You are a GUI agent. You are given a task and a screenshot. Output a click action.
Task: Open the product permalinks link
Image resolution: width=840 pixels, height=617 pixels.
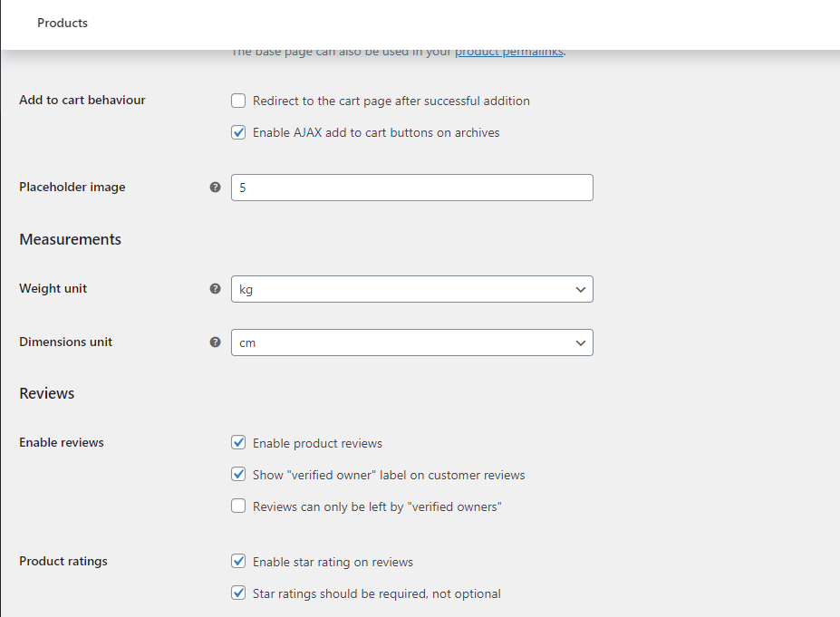point(509,53)
